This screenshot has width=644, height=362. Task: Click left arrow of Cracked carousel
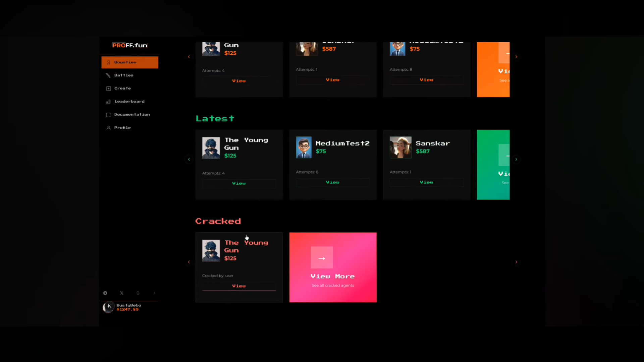coord(189,262)
